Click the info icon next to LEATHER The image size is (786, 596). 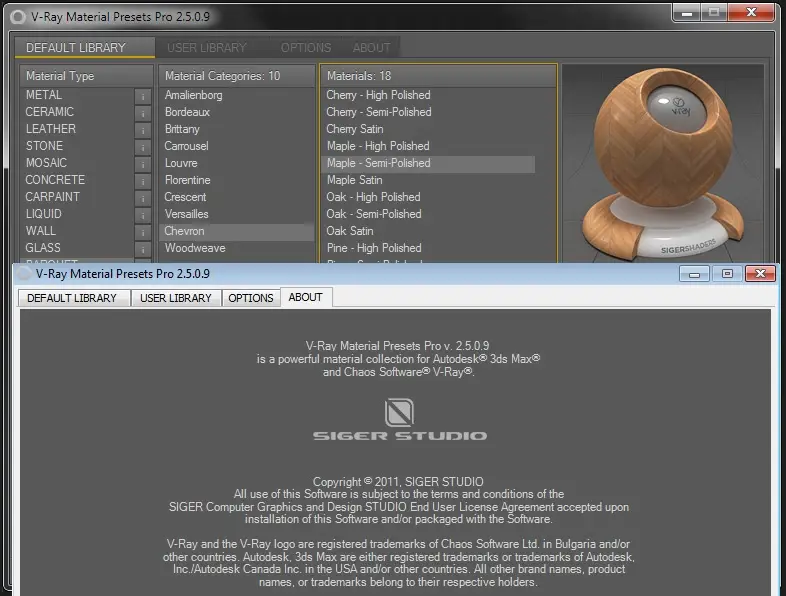[143, 130]
